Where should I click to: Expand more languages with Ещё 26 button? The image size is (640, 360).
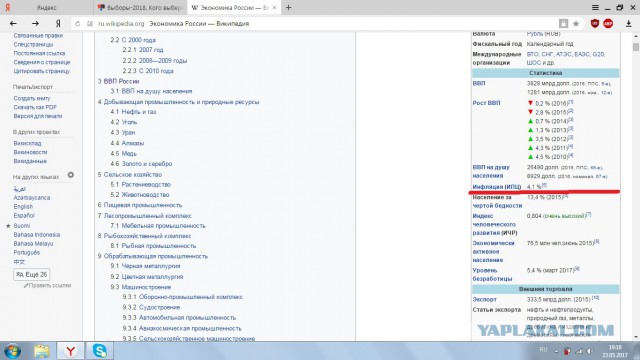tap(31, 274)
